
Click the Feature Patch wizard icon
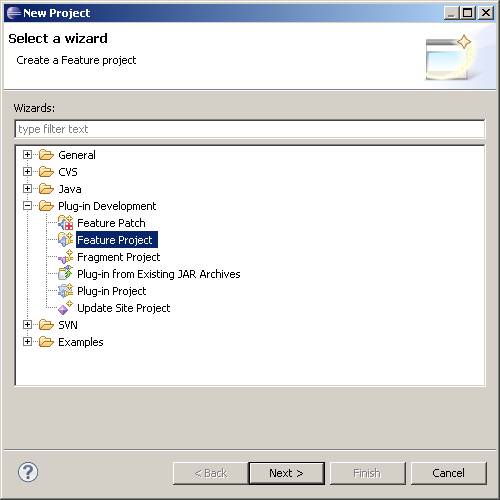point(65,223)
